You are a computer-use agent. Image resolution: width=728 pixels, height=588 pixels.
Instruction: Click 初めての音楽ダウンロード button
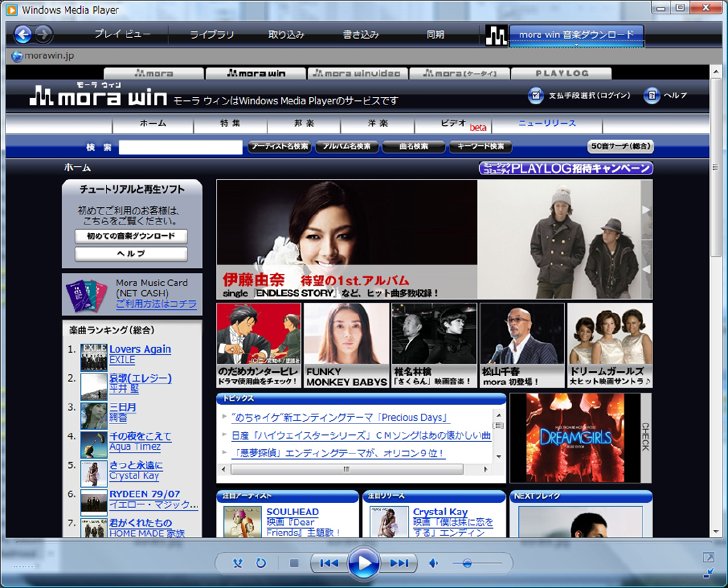point(131,236)
